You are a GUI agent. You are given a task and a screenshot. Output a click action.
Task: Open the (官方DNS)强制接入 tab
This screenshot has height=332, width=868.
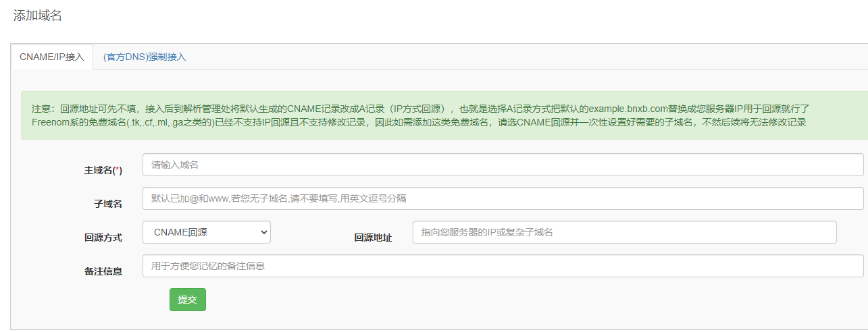[x=145, y=57]
